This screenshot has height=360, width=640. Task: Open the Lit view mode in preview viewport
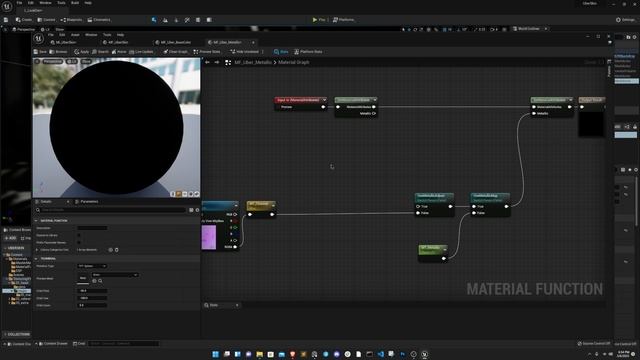click(x=71, y=61)
